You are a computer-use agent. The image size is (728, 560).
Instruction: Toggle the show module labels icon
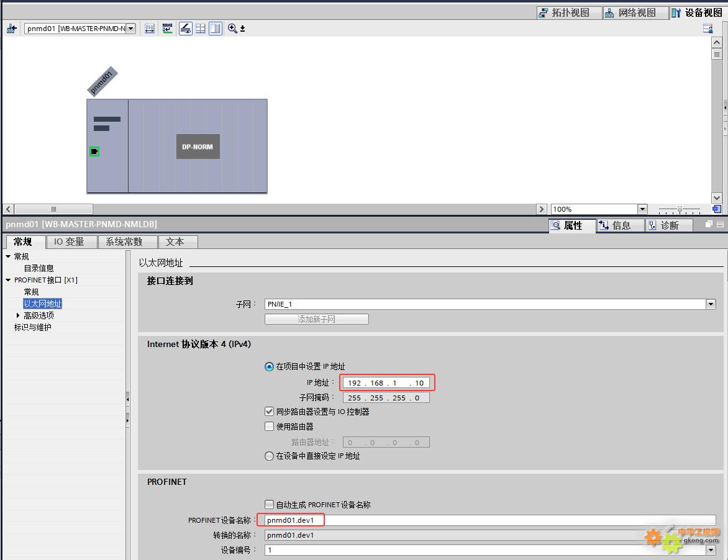click(186, 29)
